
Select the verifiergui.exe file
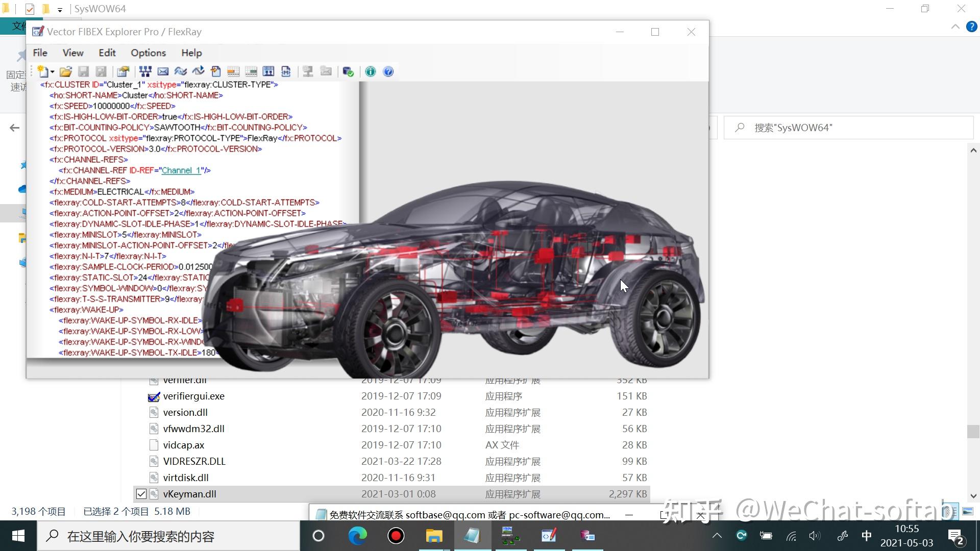coord(193,396)
